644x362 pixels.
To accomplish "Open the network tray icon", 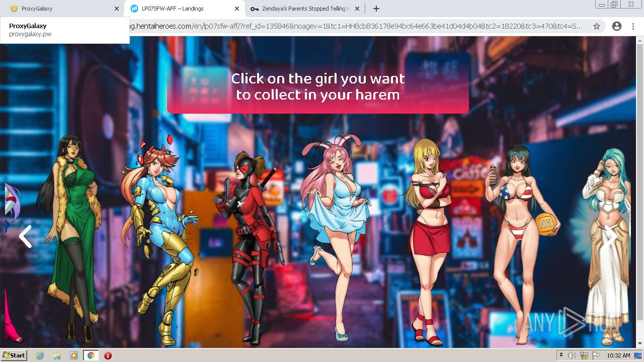I will (x=584, y=355).
